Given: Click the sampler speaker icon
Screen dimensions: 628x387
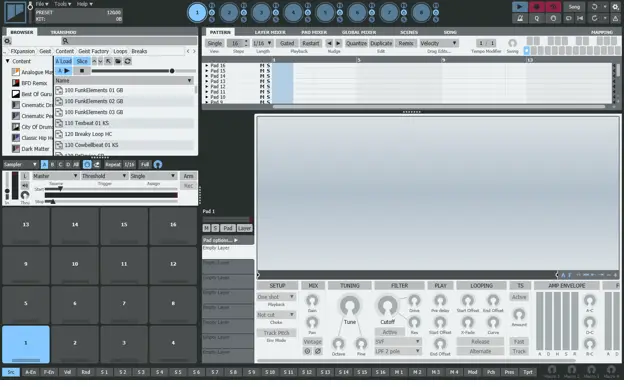Looking at the screenshot, I should click(x=25, y=185).
